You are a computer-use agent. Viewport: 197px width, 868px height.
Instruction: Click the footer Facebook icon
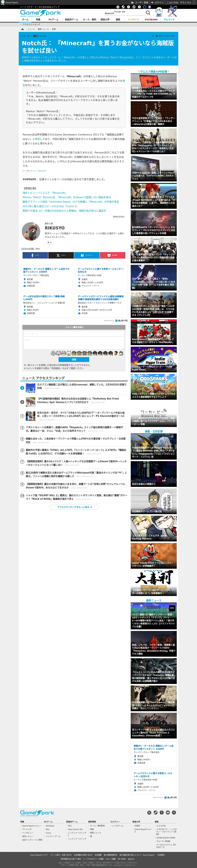(162, 812)
